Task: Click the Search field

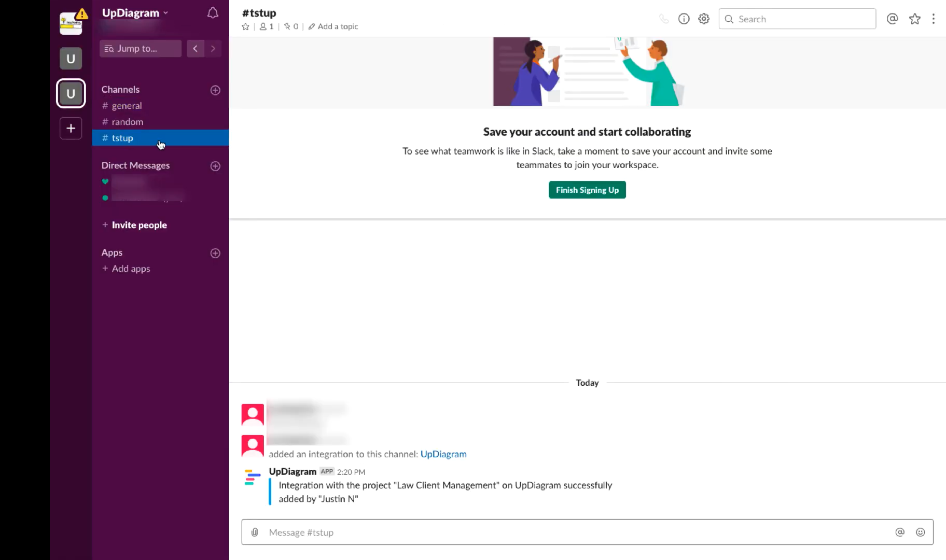Action: pyautogui.click(x=797, y=19)
